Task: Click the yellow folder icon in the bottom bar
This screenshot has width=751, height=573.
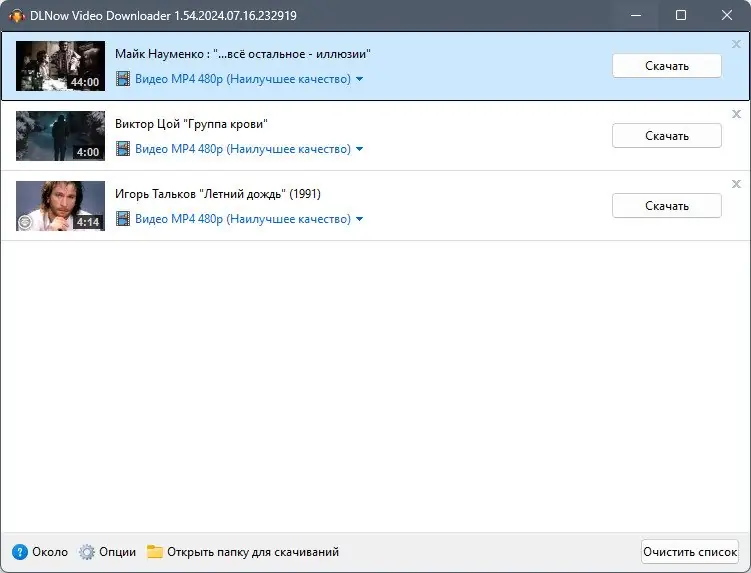Action: tap(155, 551)
